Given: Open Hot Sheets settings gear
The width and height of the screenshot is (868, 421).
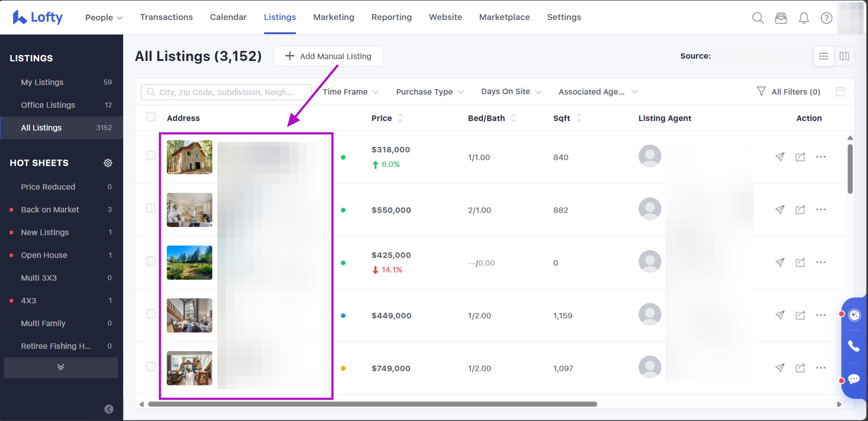Looking at the screenshot, I should 108,163.
